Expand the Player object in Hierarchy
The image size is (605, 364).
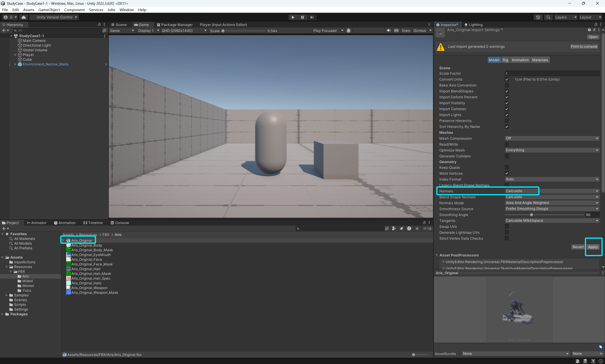[15, 55]
